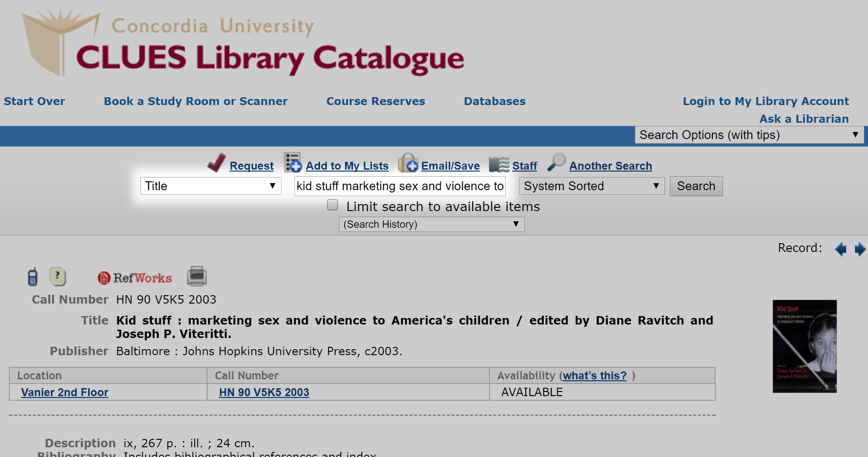This screenshot has width=868, height=457.
Task: Click the Another Search magnifier icon
Action: pyautogui.click(x=556, y=163)
